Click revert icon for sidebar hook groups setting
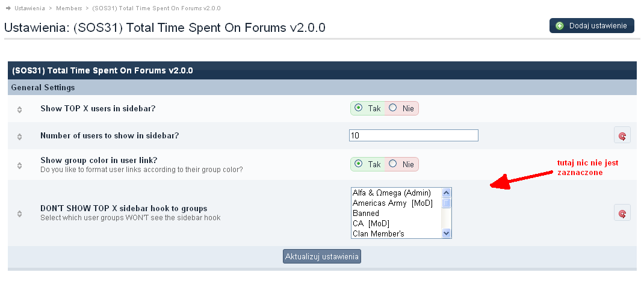 pyautogui.click(x=622, y=213)
